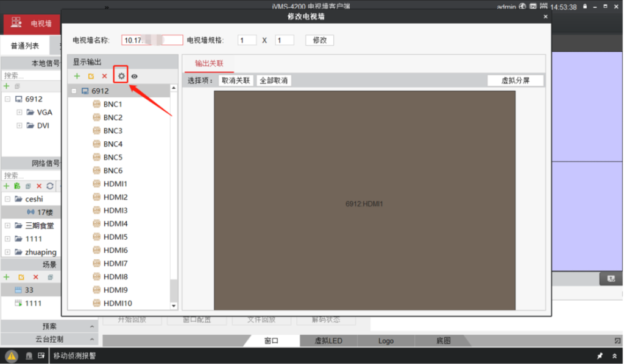Click the lock icon in the title bar
Screen dimensions: 624x364
(585, 7)
